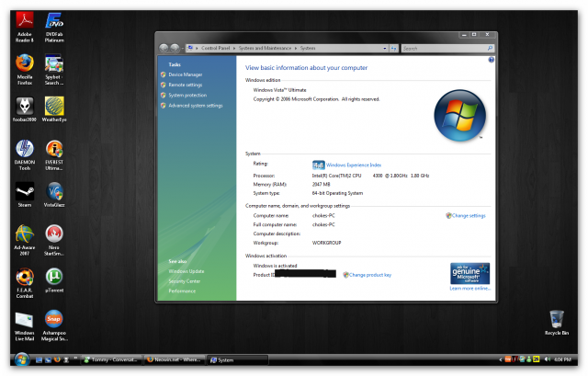Select the Recycle Bin desktop icon

(x=557, y=323)
